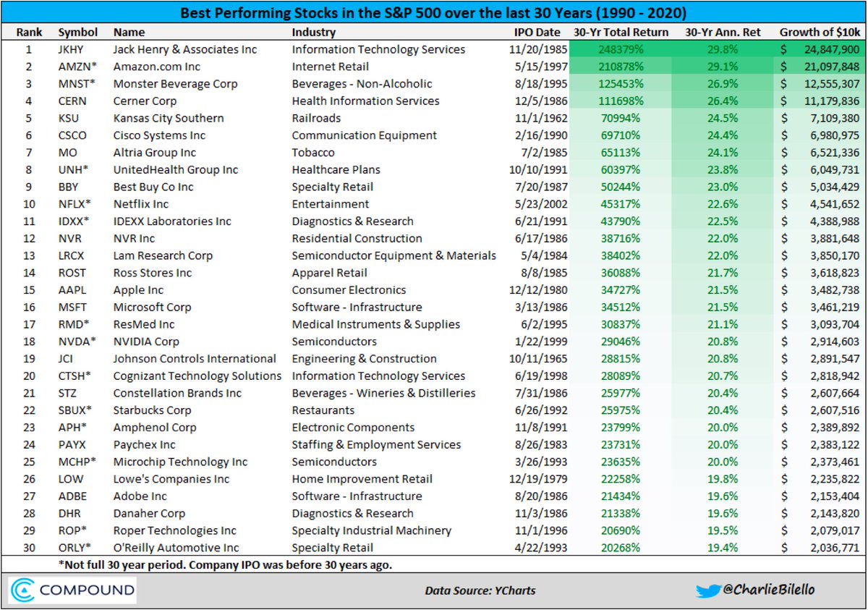
Task: Select 'Netflix Inc' name cell
Action: click(x=140, y=204)
